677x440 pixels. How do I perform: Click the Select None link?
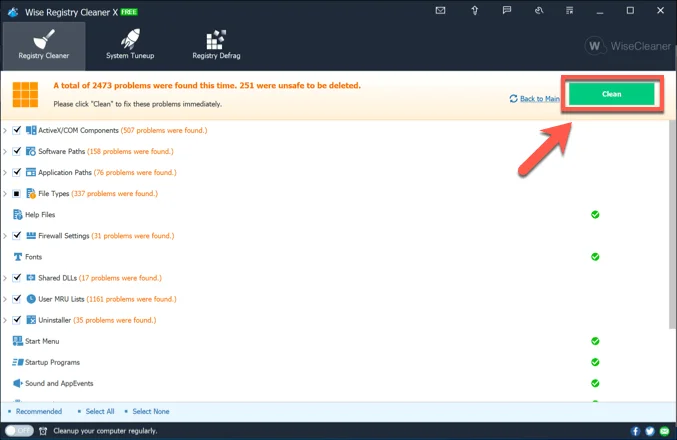(151, 411)
